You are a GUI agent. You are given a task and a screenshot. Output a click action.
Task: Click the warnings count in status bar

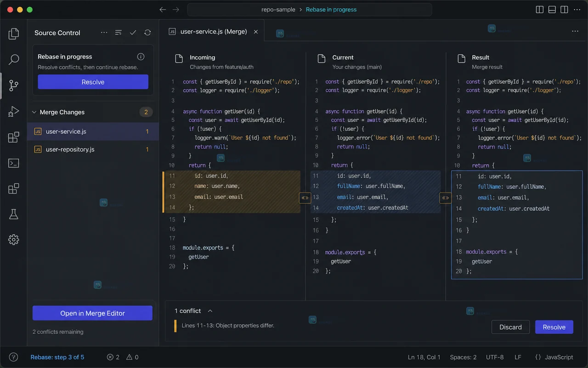[x=132, y=357]
